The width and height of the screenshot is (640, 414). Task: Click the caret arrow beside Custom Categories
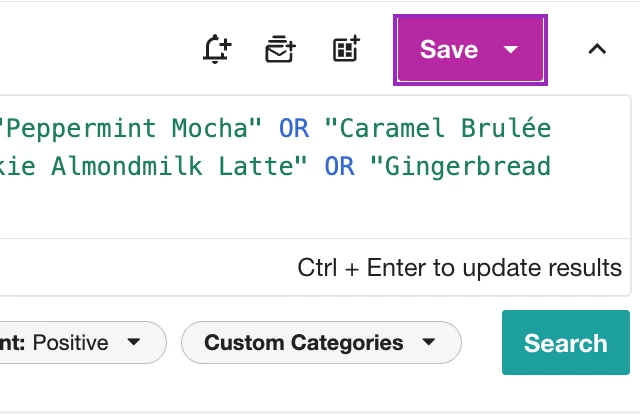coord(429,342)
